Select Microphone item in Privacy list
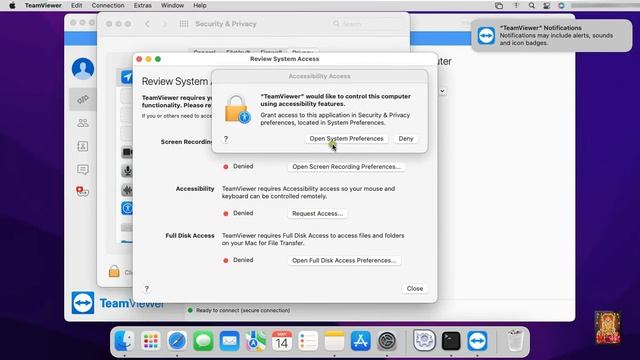 tap(127, 171)
